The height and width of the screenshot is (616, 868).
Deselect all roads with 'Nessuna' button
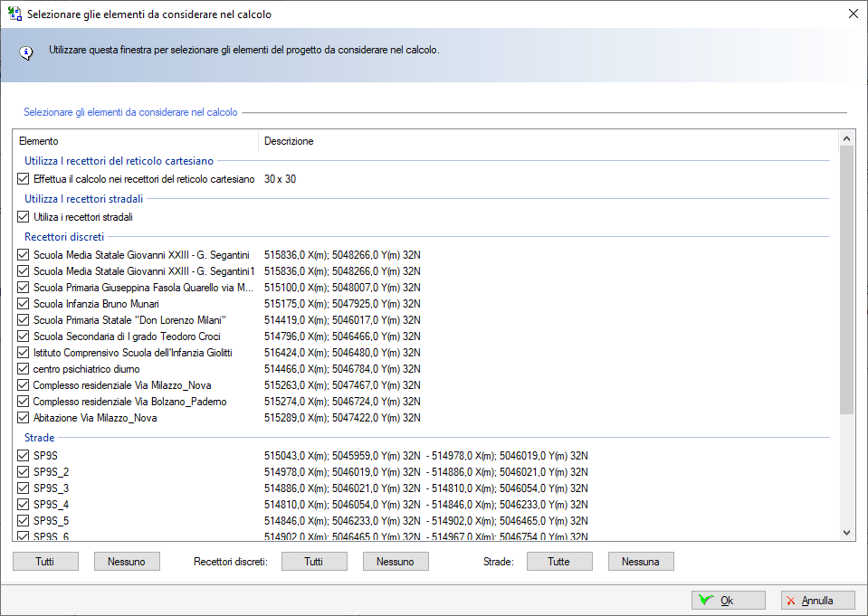tap(641, 562)
